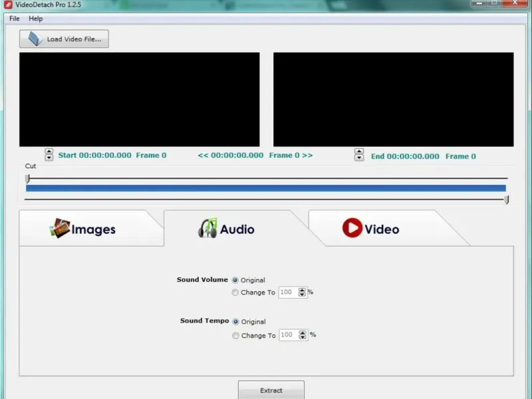The width and height of the screenshot is (532, 399).
Task: Click the Sound Volume label
Action: [202, 279]
